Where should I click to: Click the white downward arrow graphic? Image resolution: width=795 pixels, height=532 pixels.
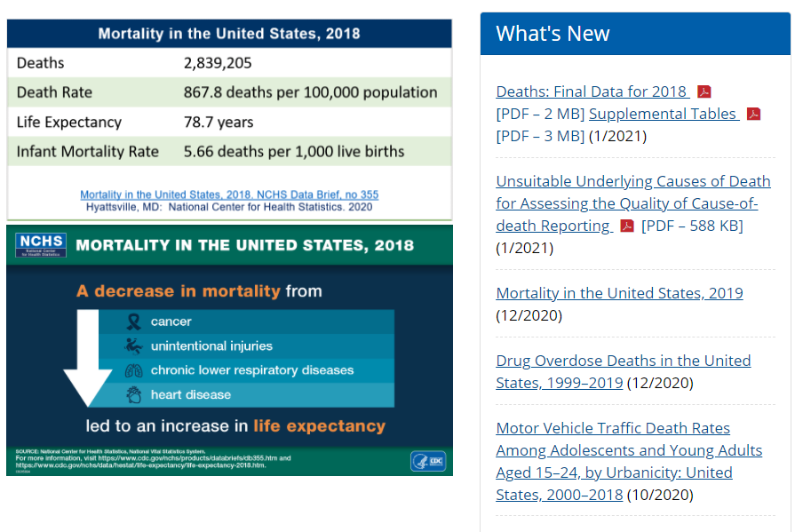point(88,358)
